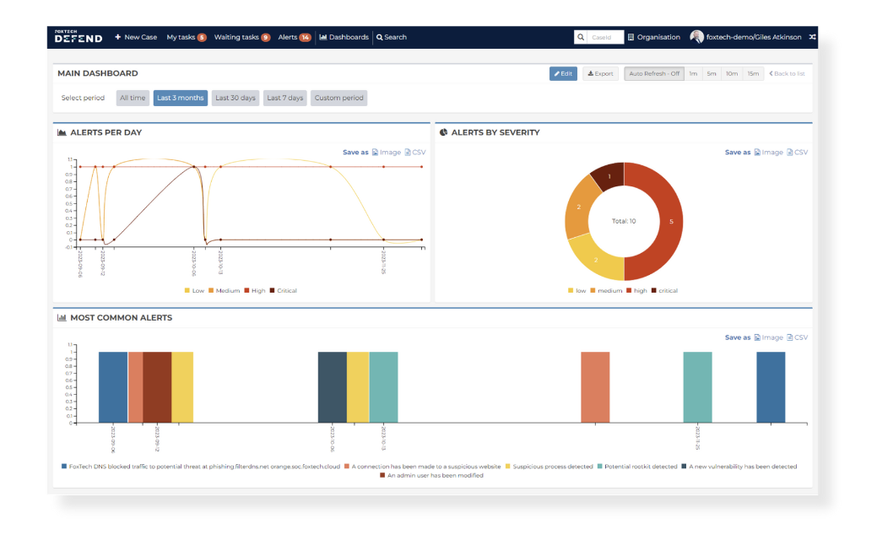Toggle High series in Alerts Per Day legend
Viewport: 877px width, 539px height.
click(x=255, y=291)
